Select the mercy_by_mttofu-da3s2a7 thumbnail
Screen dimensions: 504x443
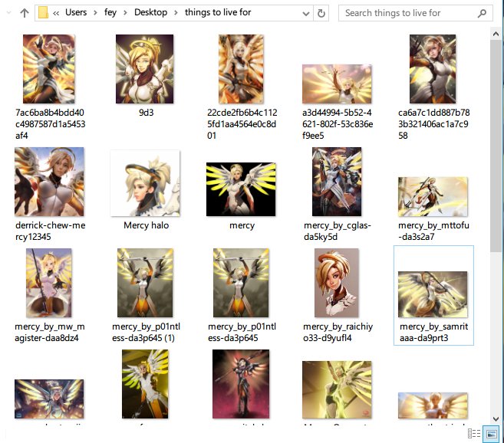[433, 197]
